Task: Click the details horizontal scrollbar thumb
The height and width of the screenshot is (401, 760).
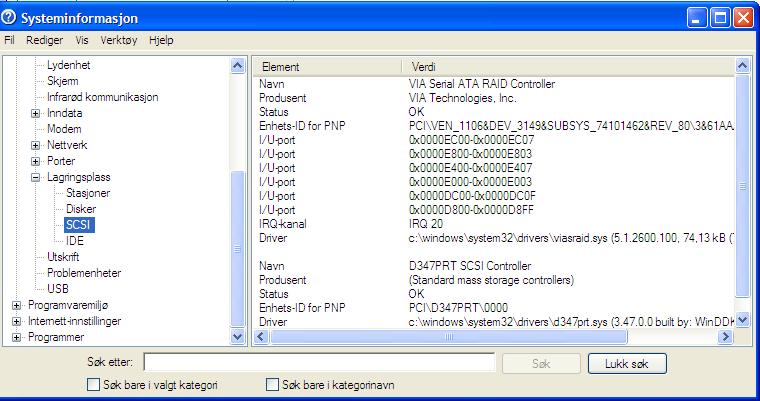Action: pos(448,336)
